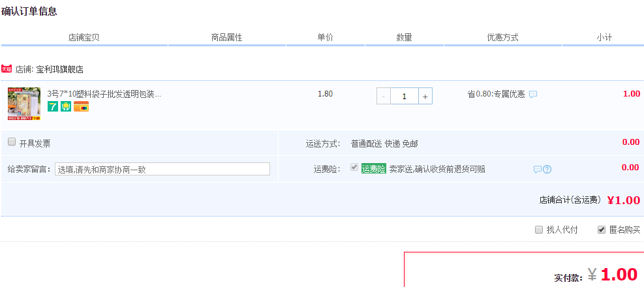Increase quantity with the plus button
The height and width of the screenshot is (287, 644).
pos(425,96)
